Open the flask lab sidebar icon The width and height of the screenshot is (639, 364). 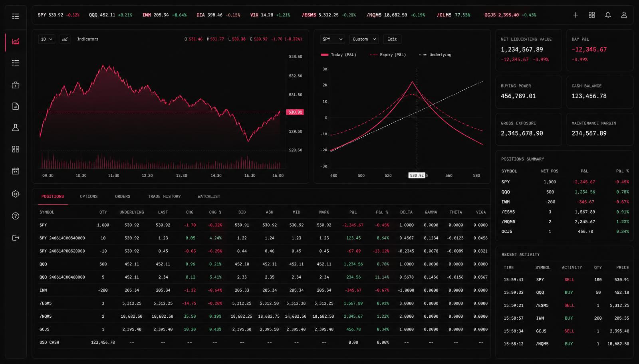pos(16,128)
